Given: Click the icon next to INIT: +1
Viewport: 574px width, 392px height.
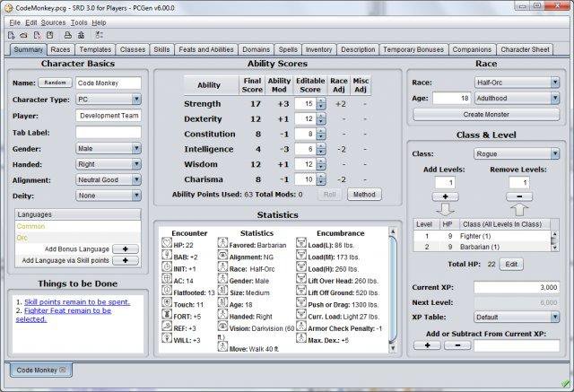Looking at the screenshot, I should tap(167, 266).
